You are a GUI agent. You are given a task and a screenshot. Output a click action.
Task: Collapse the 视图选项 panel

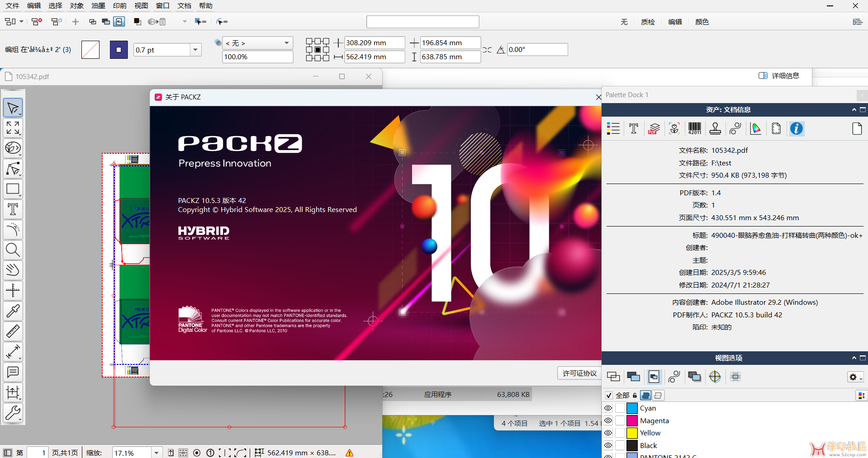click(854, 358)
